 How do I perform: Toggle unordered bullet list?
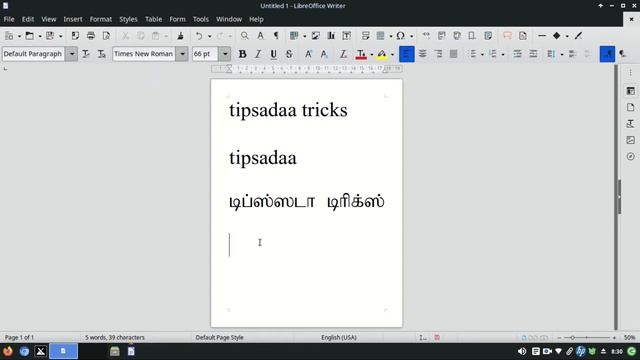(x=473, y=54)
